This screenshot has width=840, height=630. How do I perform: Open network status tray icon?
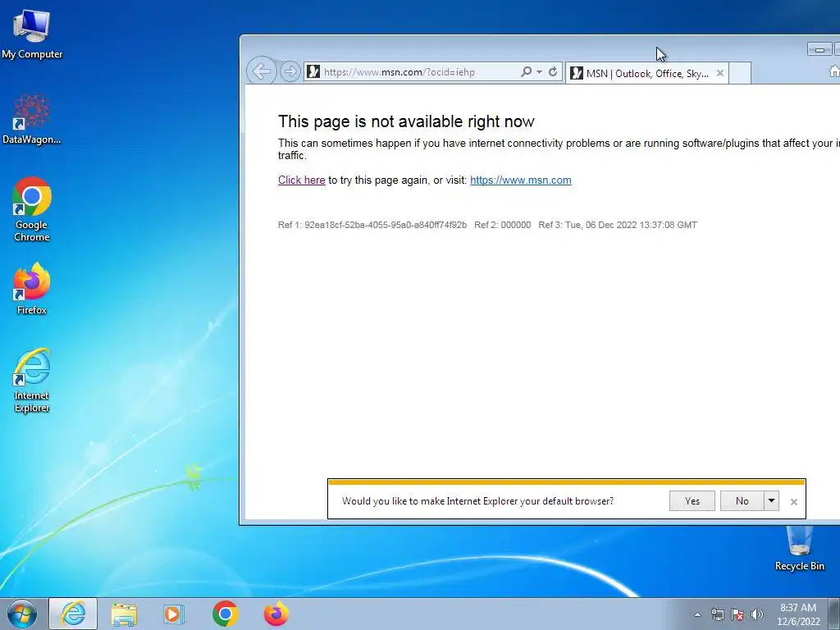click(x=717, y=614)
